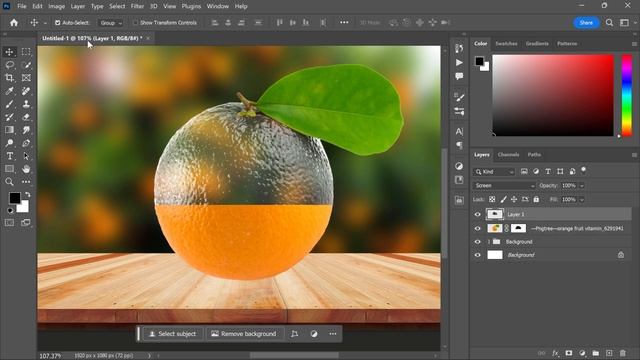Click the Select subject button

point(172,334)
